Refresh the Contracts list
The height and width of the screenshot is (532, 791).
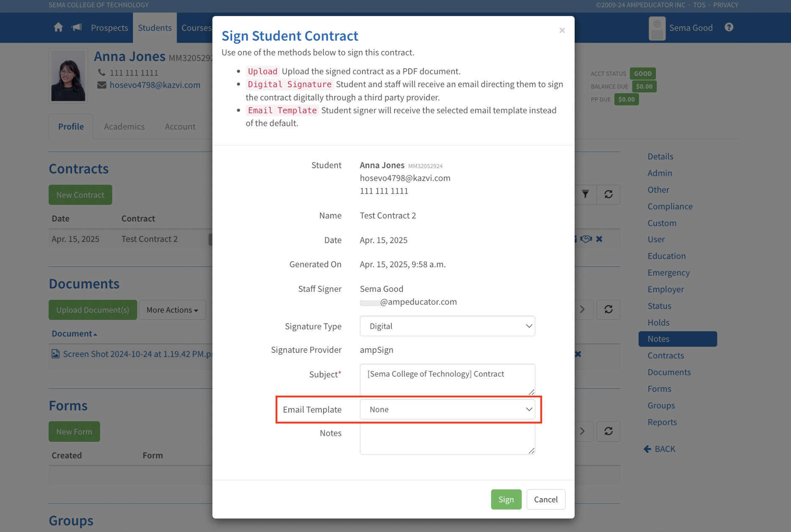click(x=608, y=194)
